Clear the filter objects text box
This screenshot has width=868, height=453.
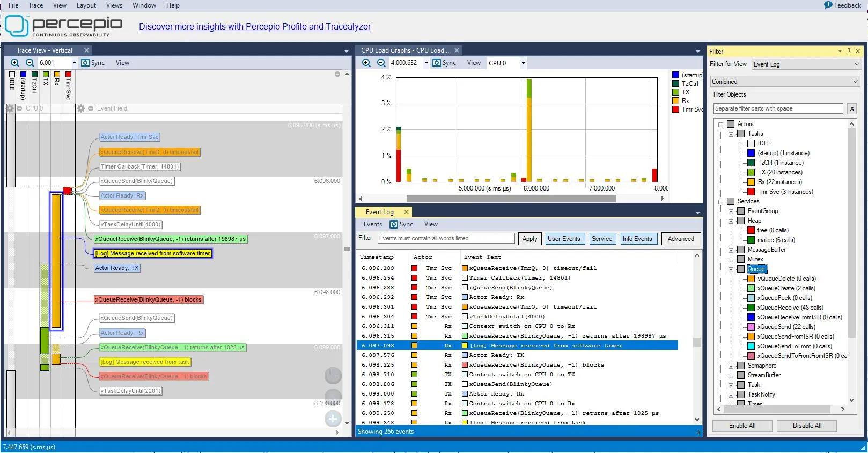pos(852,108)
